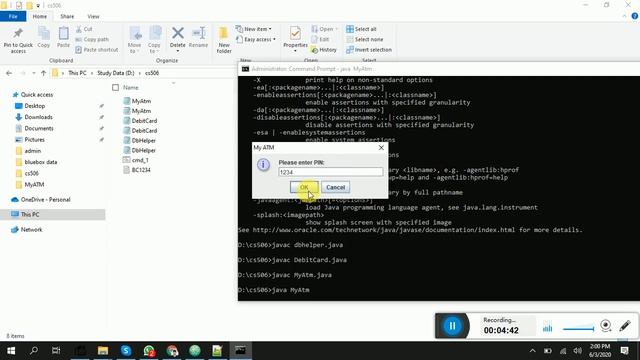The width and height of the screenshot is (640, 360).
Task: Click Invert selection in the ribbon
Action: point(369,50)
